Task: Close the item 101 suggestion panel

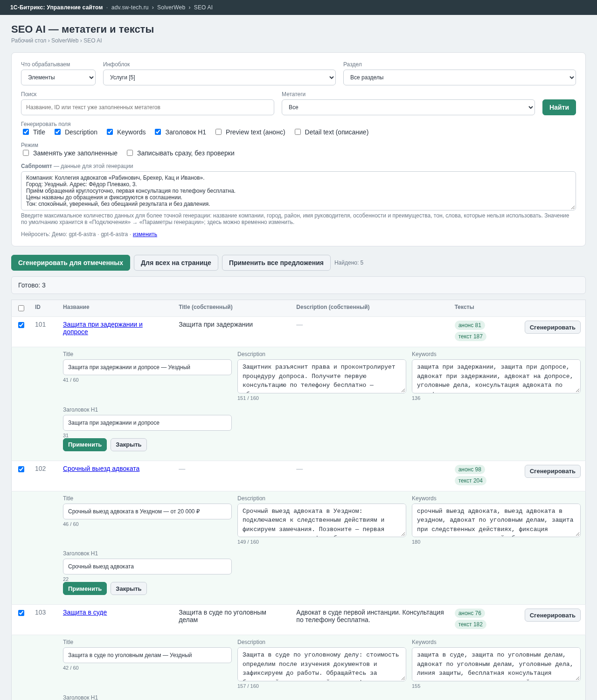Action: click(129, 445)
